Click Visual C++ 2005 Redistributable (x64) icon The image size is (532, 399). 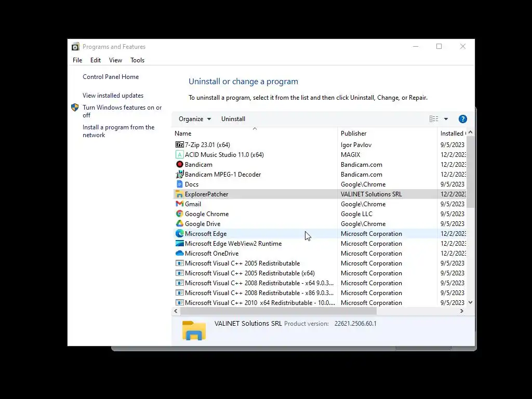(179, 273)
